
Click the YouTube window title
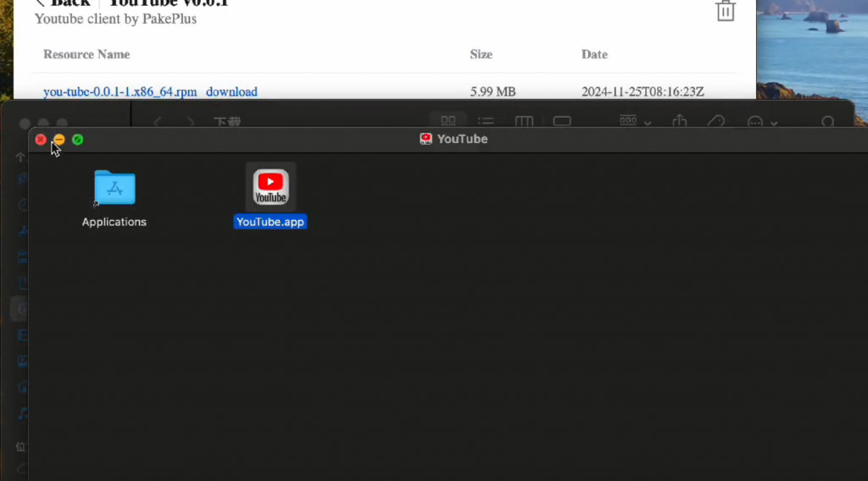[462, 139]
